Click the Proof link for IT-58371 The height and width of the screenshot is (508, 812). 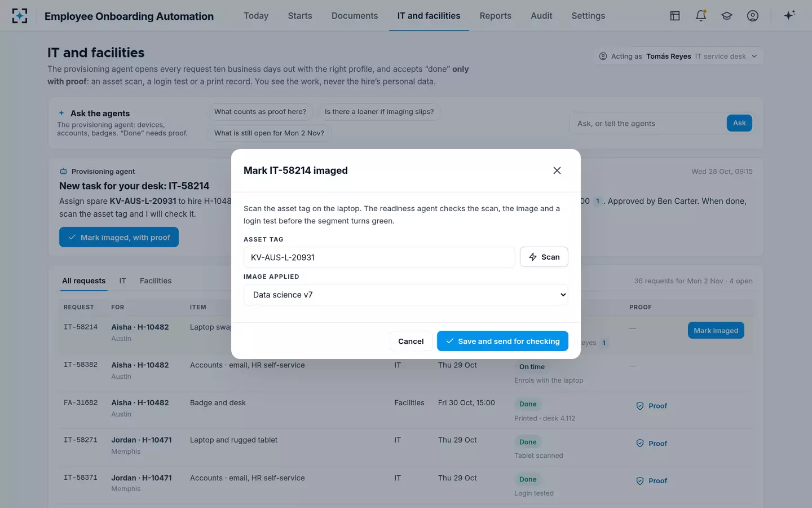coord(657,481)
